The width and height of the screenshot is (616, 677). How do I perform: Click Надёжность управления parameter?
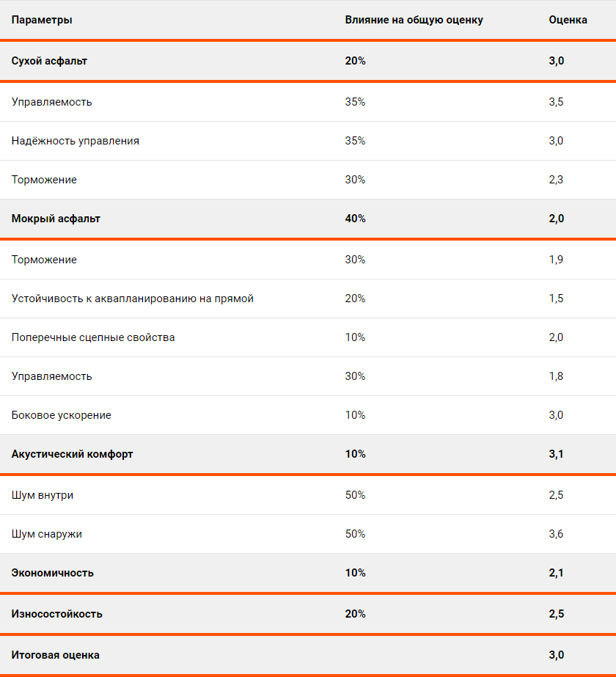(75, 141)
